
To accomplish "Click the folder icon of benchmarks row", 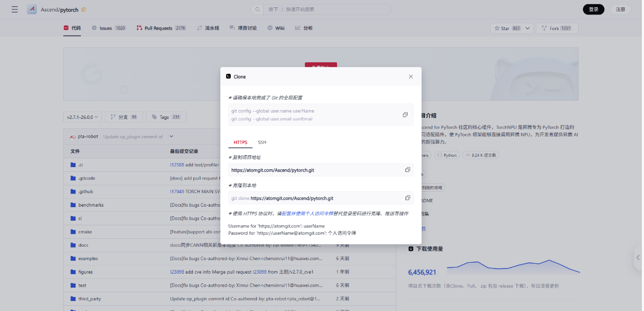I will tap(73, 205).
